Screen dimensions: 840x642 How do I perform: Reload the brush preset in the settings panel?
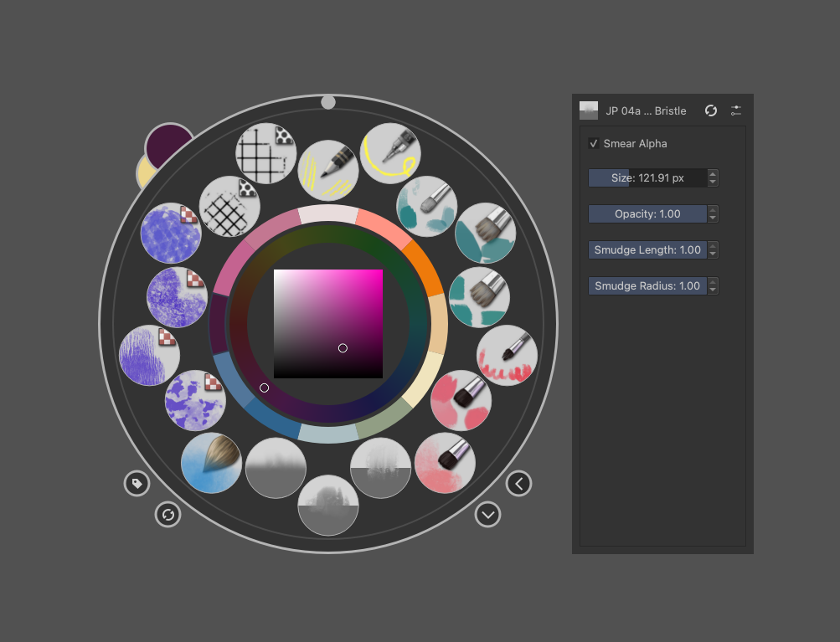point(711,110)
